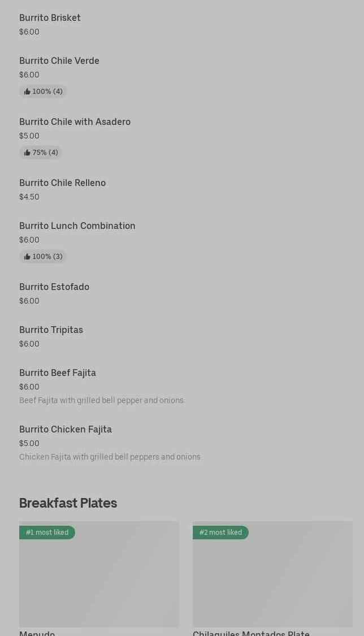Open the Burrito Brisket item

click(50, 18)
